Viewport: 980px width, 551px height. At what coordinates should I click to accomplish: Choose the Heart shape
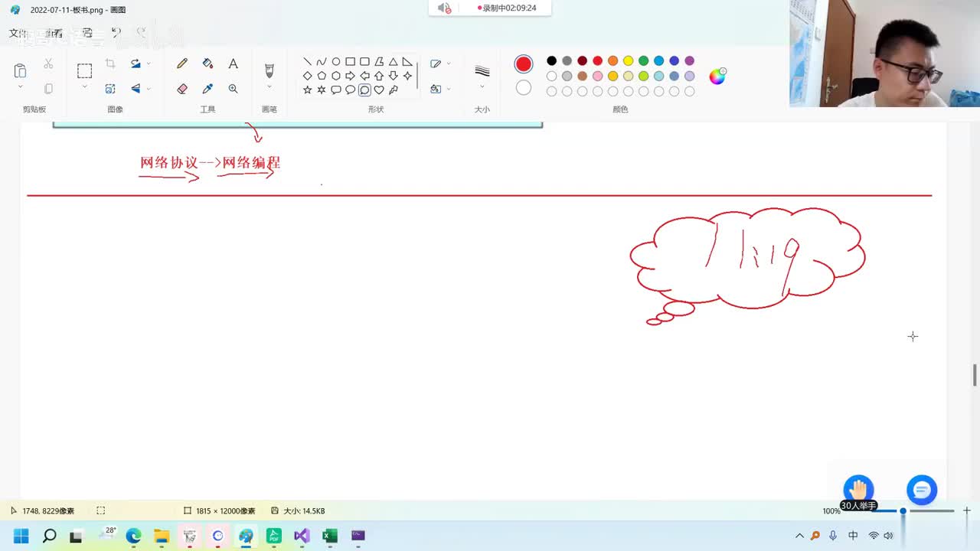coord(378,90)
